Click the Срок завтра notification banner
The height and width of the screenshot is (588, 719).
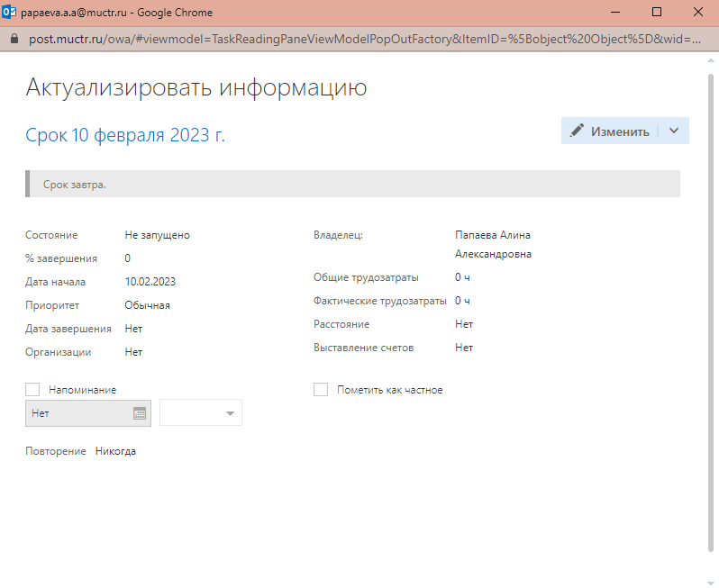point(351,184)
